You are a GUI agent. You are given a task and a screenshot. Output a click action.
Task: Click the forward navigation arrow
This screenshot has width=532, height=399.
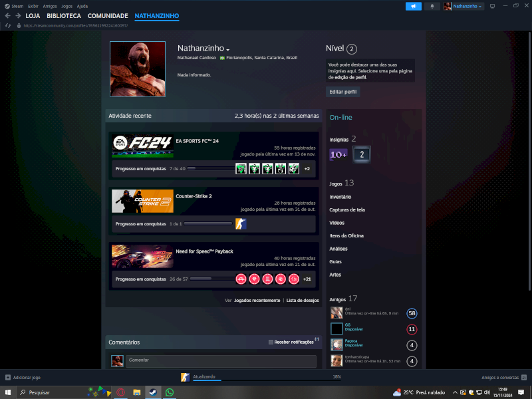19,15
